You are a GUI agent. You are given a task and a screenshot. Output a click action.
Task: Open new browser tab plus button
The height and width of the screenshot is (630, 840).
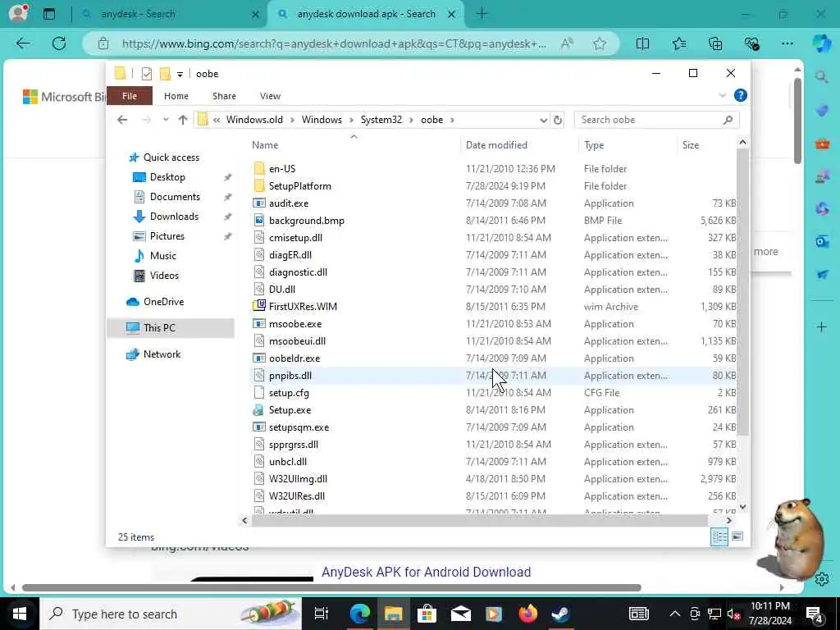pyautogui.click(x=482, y=14)
